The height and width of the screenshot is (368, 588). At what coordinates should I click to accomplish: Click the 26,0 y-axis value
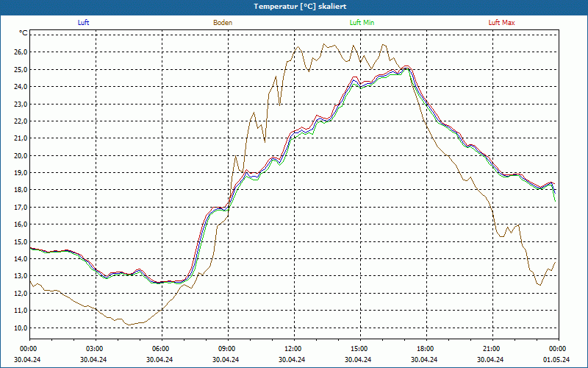tap(21, 52)
